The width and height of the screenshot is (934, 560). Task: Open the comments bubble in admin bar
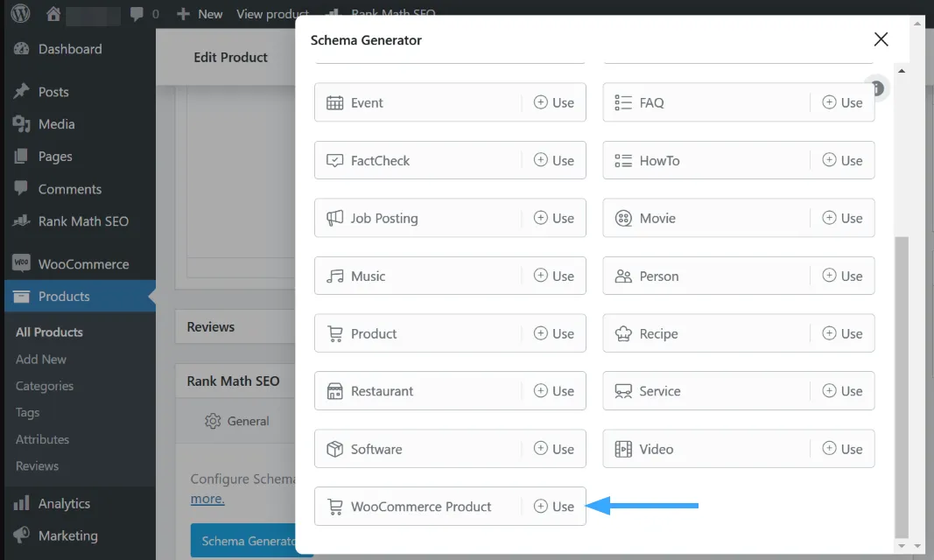137,14
